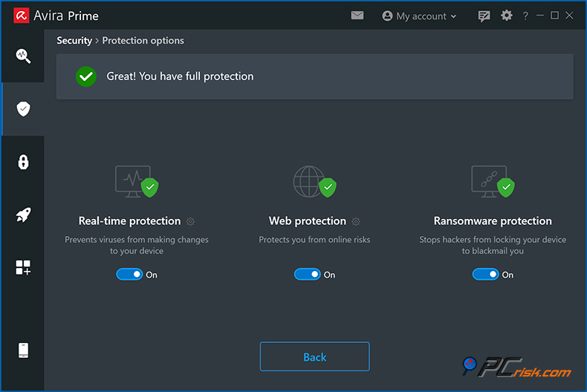Turn off Real-time protection toggle

[x=129, y=275]
